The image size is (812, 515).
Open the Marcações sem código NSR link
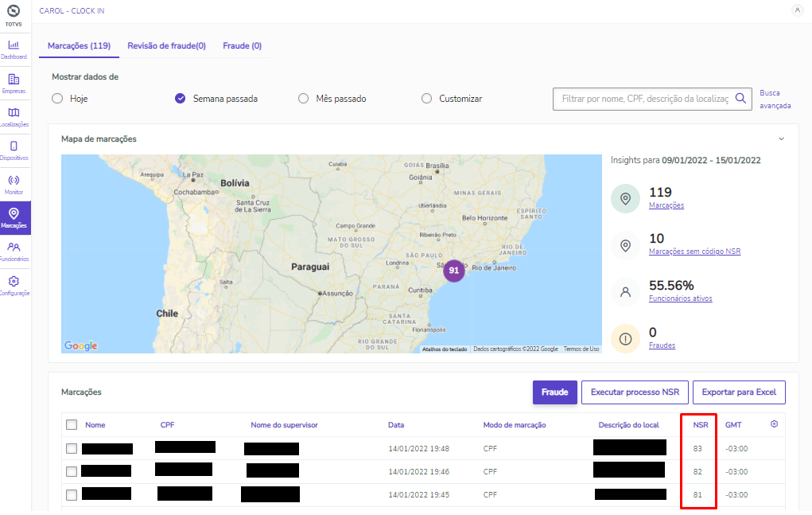tap(694, 252)
